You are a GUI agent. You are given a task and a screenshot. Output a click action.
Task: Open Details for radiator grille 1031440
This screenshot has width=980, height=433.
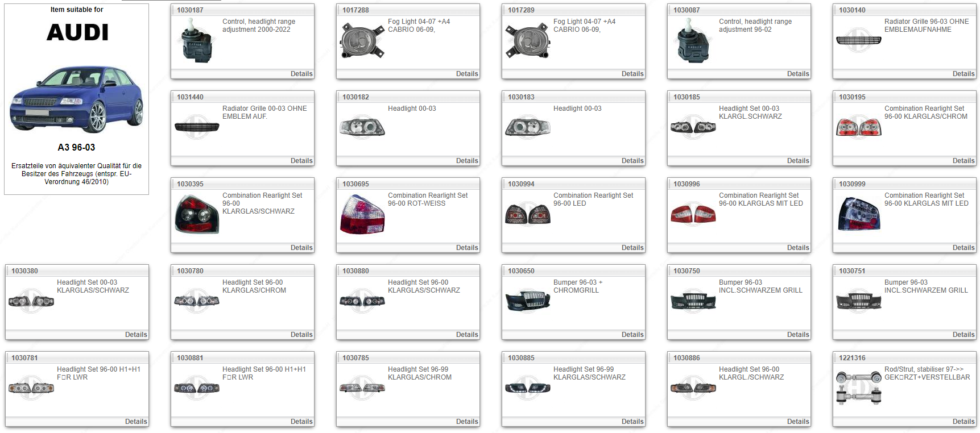pyautogui.click(x=301, y=161)
